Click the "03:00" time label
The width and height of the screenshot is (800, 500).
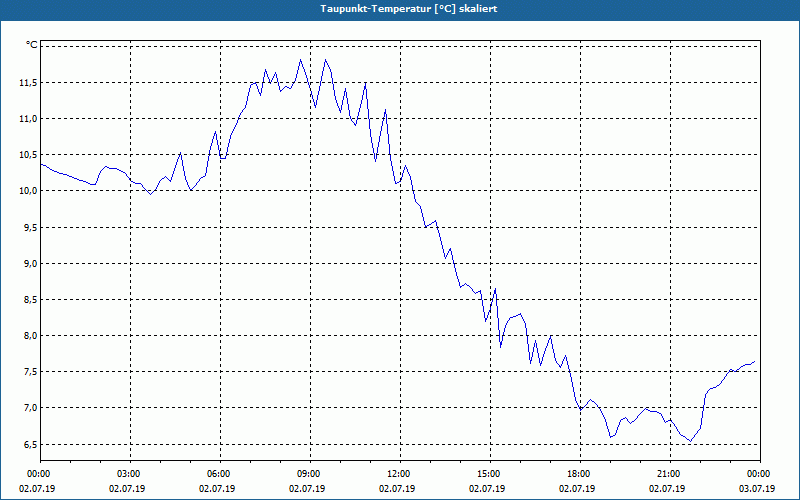[131, 474]
